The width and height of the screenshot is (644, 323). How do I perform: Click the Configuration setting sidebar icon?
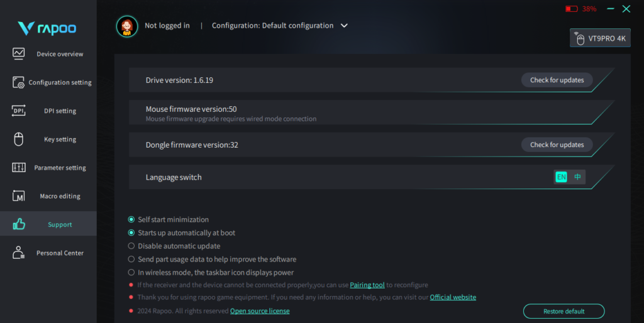[x=19, y=82]
